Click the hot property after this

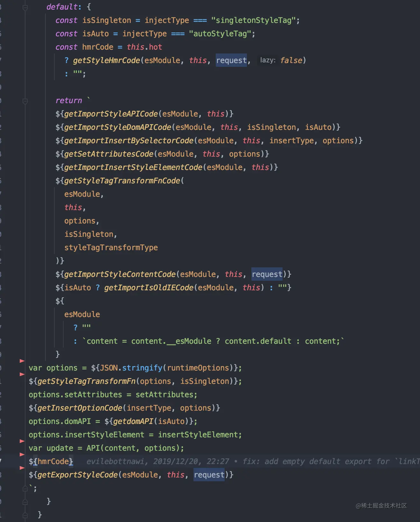(156, 47)
